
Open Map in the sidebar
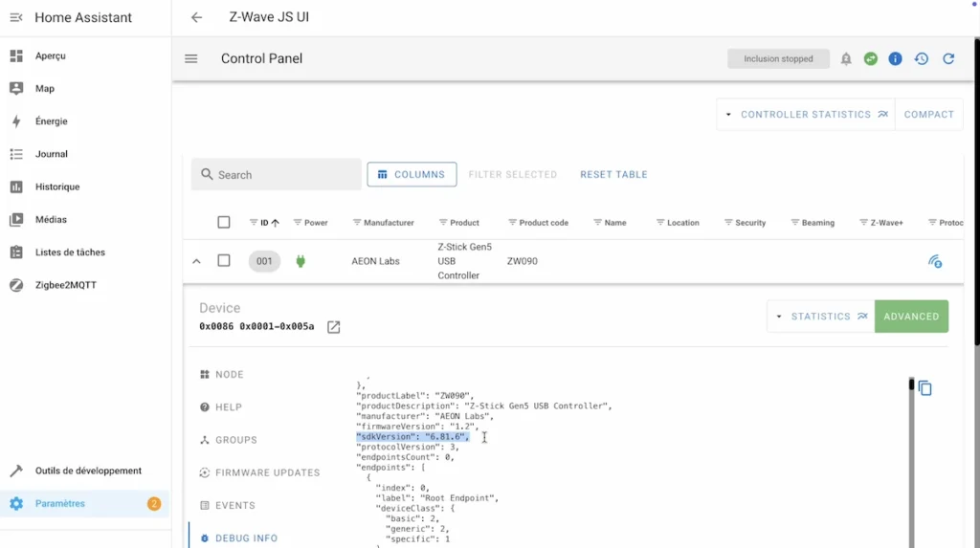click(85, 89)
